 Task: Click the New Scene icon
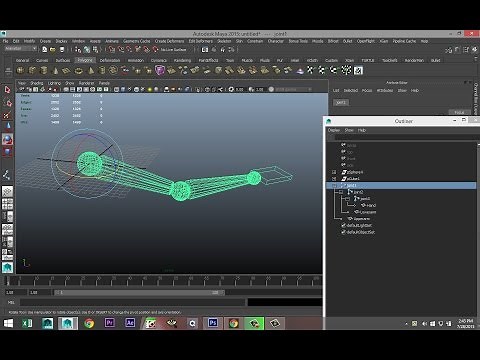(x=45, y=49)
